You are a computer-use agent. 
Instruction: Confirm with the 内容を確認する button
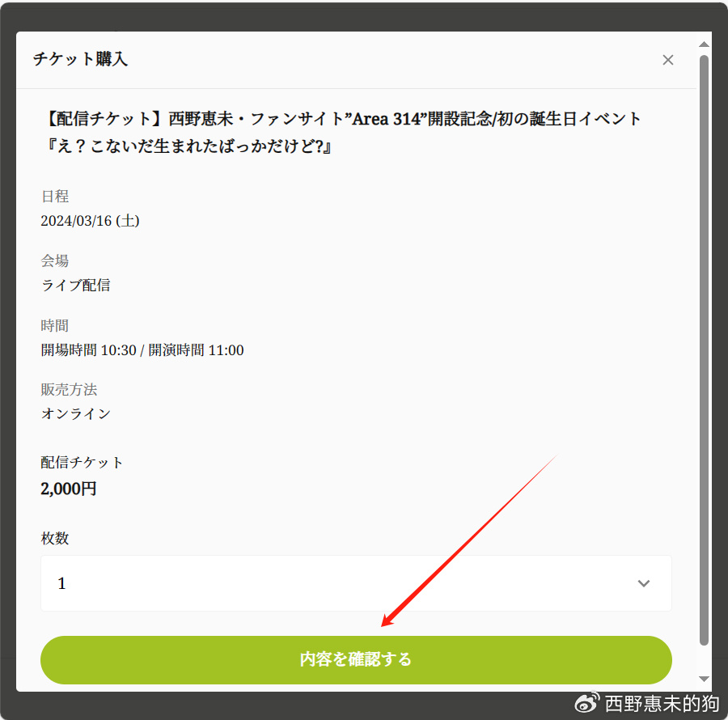[x=356, y=659]
